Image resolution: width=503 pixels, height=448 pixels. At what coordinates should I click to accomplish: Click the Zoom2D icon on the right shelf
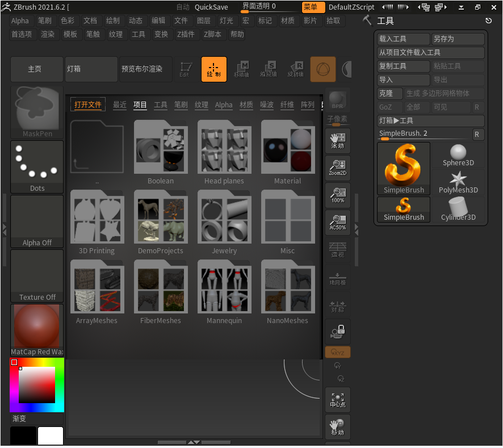[338, 167]
